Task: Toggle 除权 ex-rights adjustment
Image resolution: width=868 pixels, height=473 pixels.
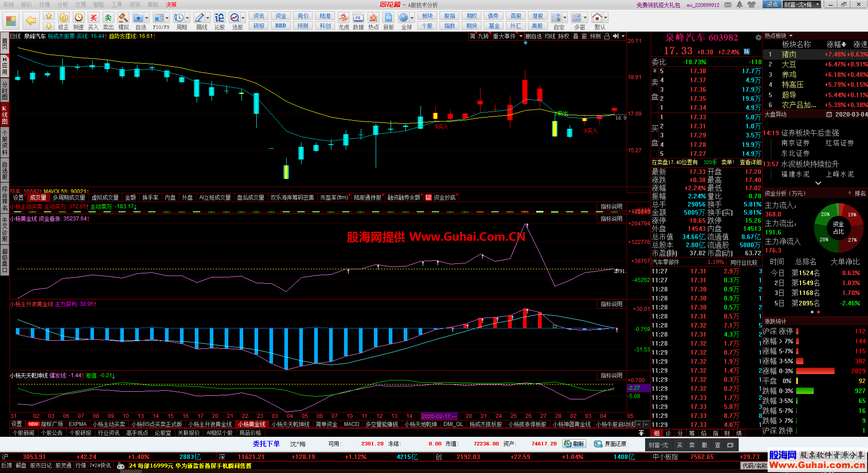Action: (x=564, y=36)
